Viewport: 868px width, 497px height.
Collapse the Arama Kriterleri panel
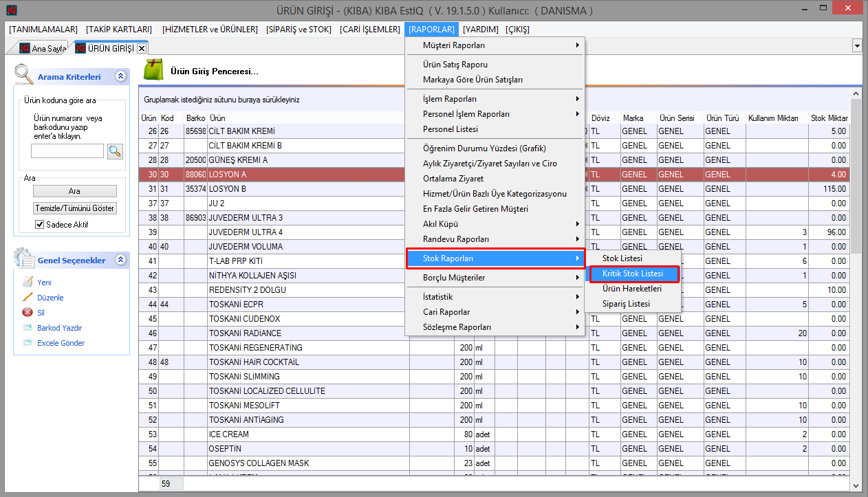tap(120, 77)
